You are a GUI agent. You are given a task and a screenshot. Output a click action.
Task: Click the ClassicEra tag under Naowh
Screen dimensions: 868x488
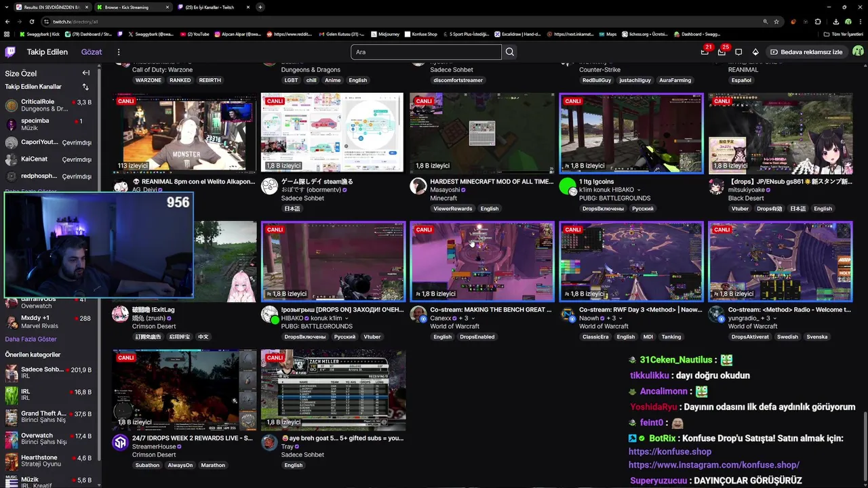[x=595, y=337]
